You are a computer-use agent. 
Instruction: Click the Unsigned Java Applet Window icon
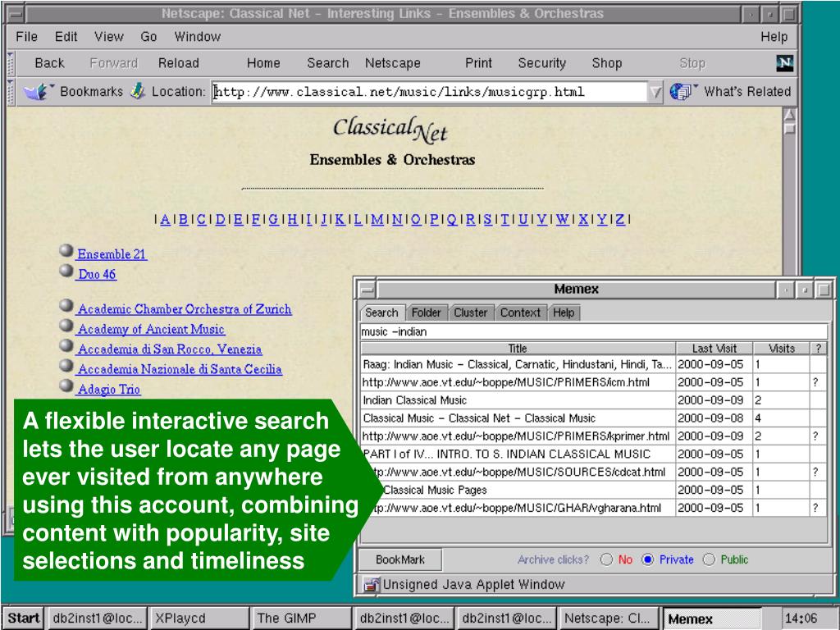coord(372,585)
